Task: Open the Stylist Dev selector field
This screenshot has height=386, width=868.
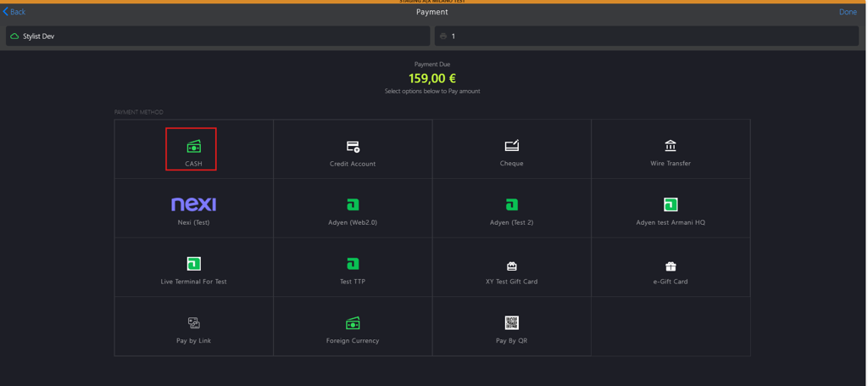Action: [x=218, y=36]
